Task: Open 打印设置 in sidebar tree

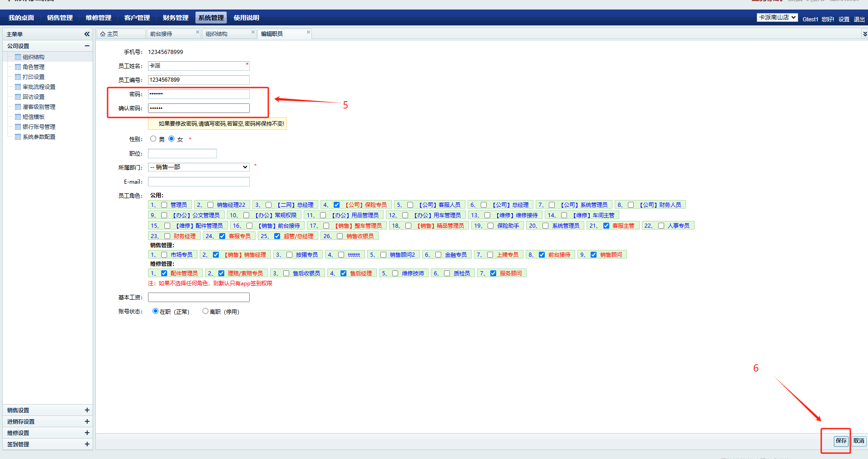Action: click(x=34, y=77)
